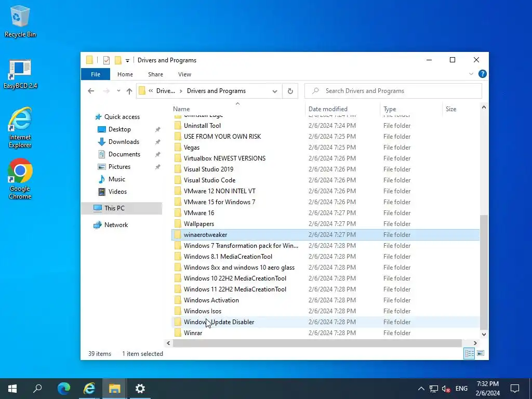This screenshot has height=399, width=532.
Task: Select Desktop in the navigation pane
Action: 119,129
